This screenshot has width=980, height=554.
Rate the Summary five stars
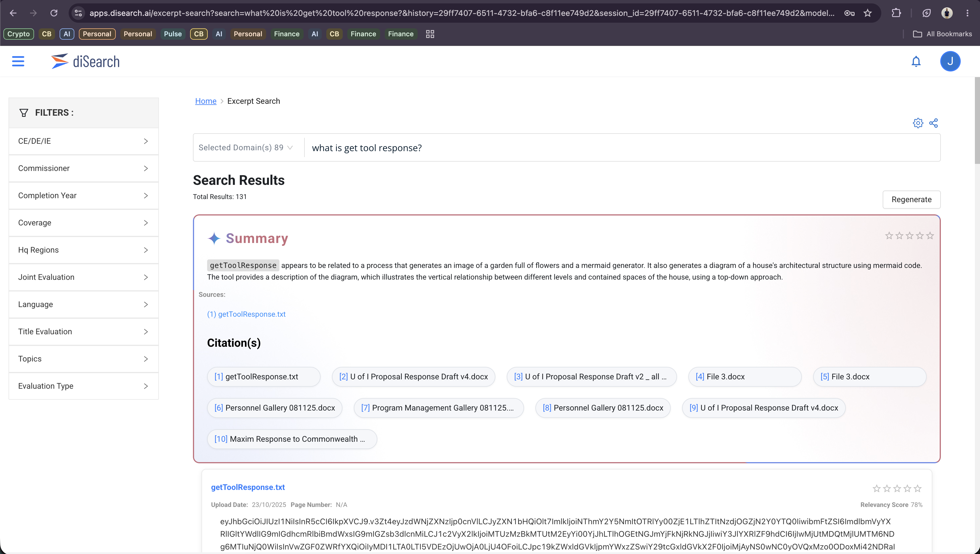930,236
